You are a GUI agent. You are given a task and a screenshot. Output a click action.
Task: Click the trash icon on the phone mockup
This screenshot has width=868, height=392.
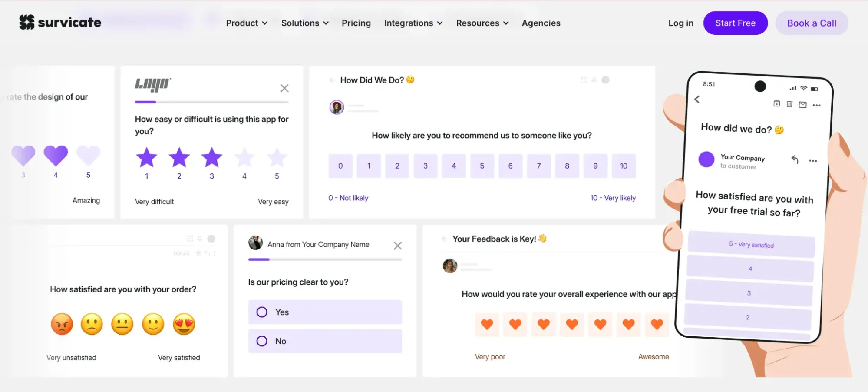(x=789, y=104)
